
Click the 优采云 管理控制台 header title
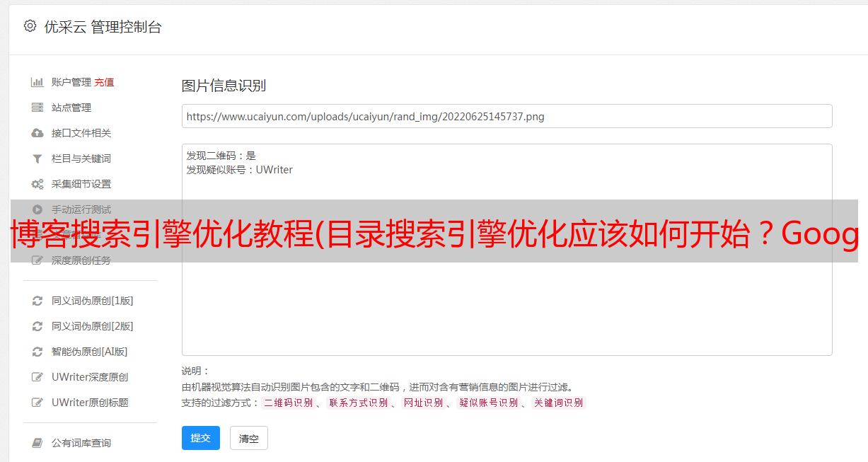103,27
